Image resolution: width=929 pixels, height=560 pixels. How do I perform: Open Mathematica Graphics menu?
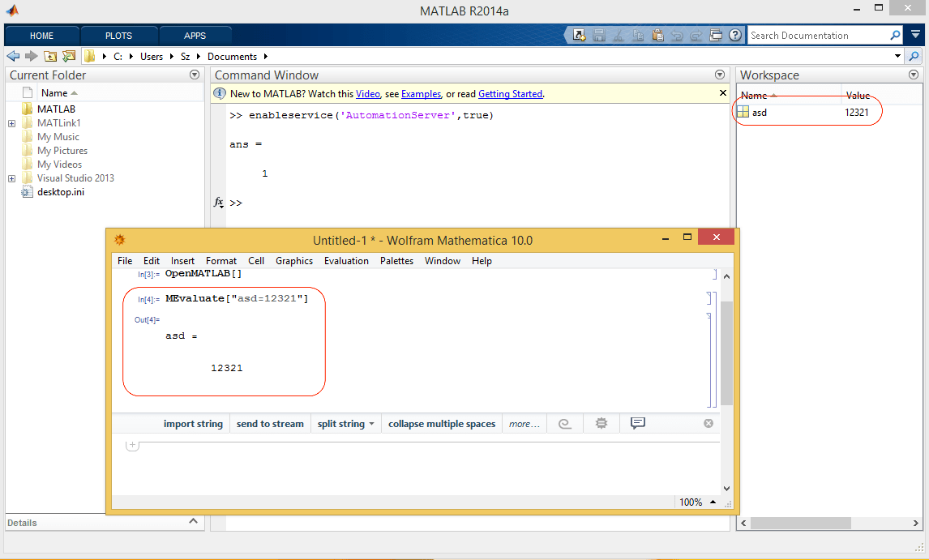tap(294, 261)
